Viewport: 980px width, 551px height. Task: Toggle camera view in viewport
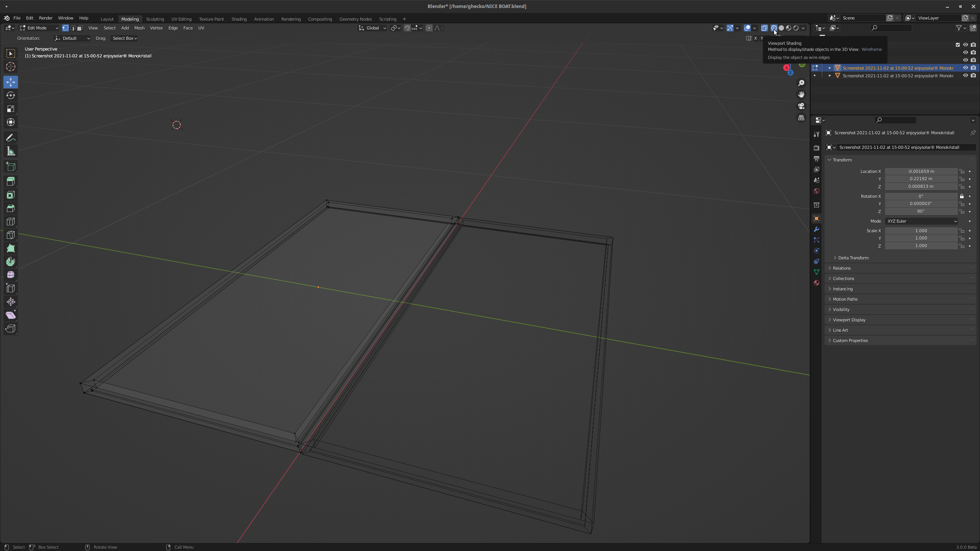[801, 106]
